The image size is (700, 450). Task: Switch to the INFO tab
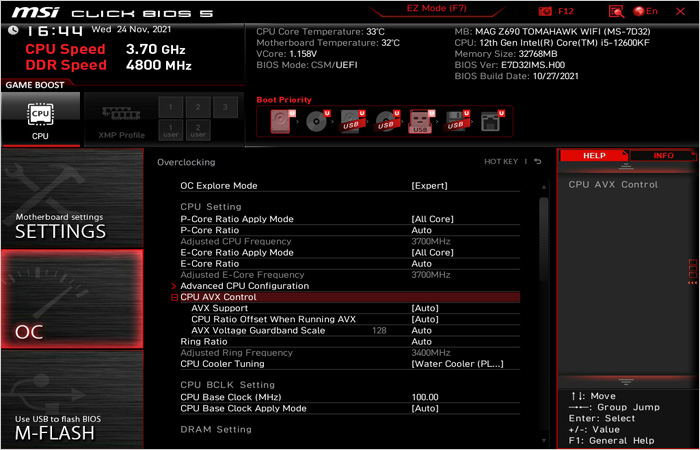(x=663, y=156)
